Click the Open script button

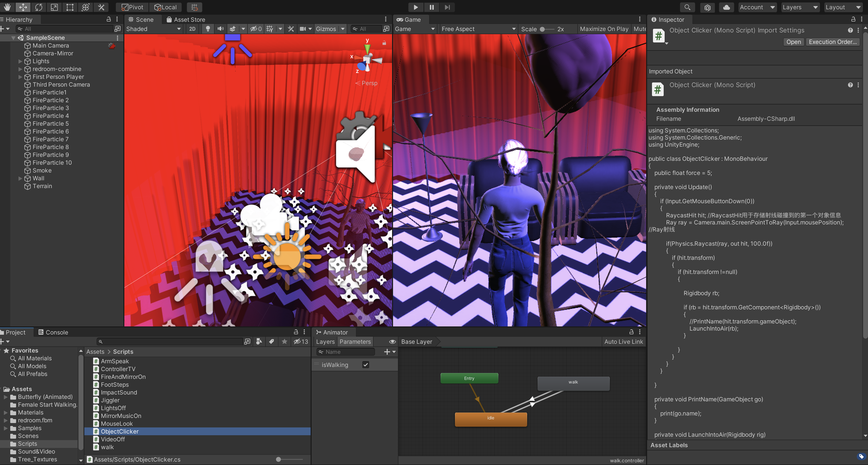[x=793, y=42]
